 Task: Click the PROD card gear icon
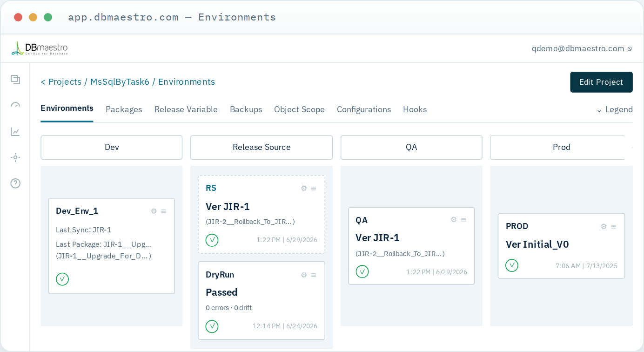604,226
